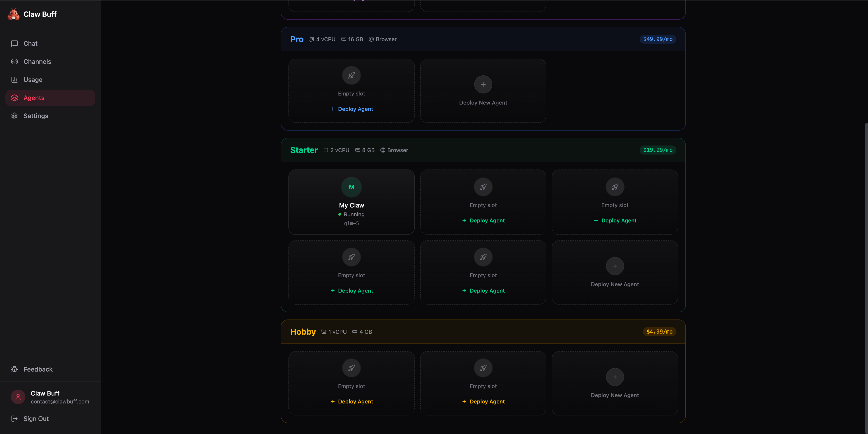Click Deploy Agent in the Pro plan slot
The height and width of the screenshot is (434, 868).
point(355,109)
